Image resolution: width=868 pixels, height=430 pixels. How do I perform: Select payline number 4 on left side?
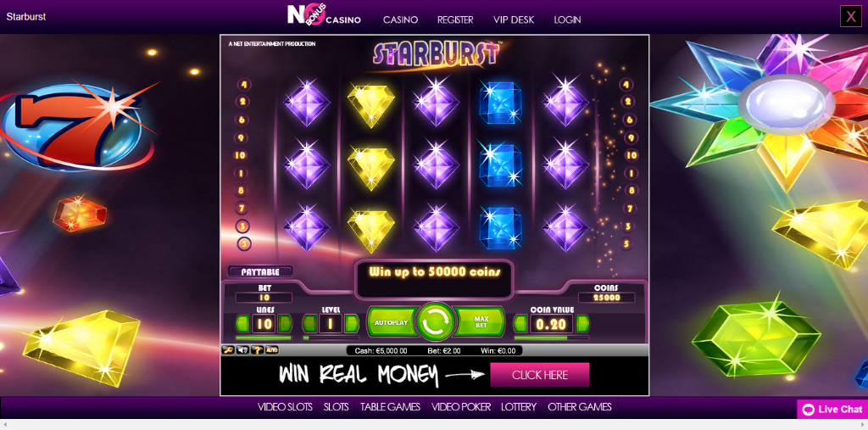[x=243, y=85]
